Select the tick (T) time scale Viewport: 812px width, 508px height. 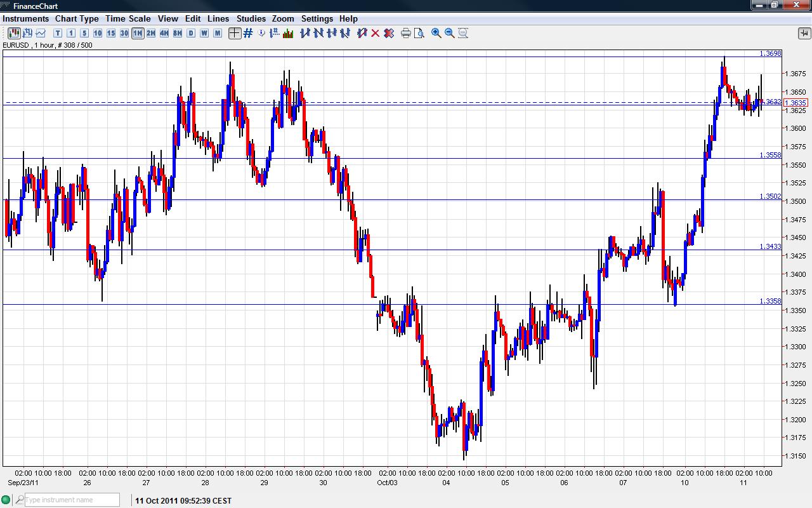[58, 33]
